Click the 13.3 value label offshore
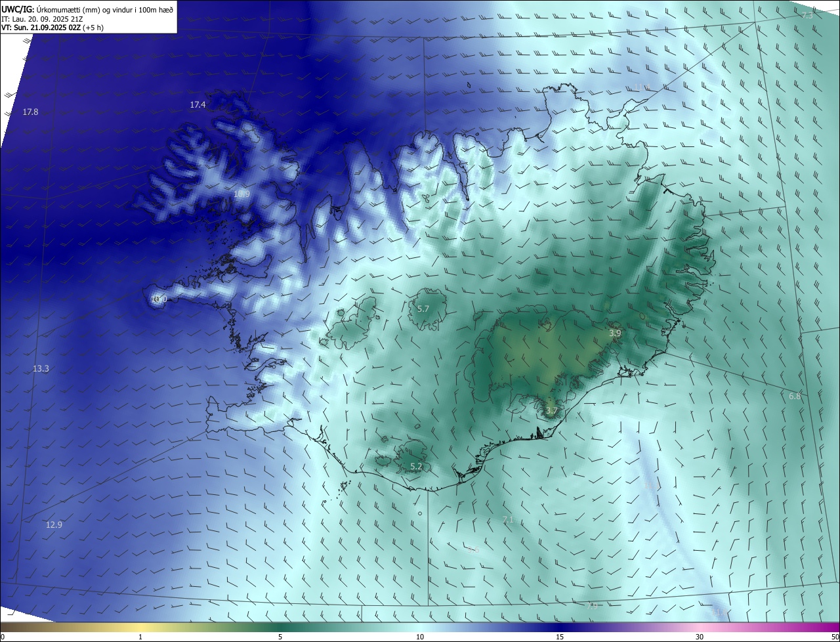Viewport: 840px width, 642px height. 41,369
